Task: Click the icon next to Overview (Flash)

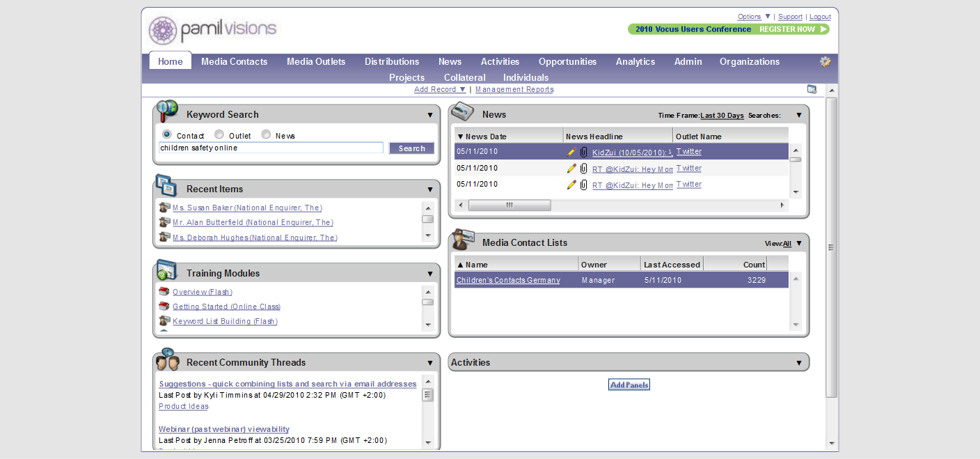Action: pos(164,292)
